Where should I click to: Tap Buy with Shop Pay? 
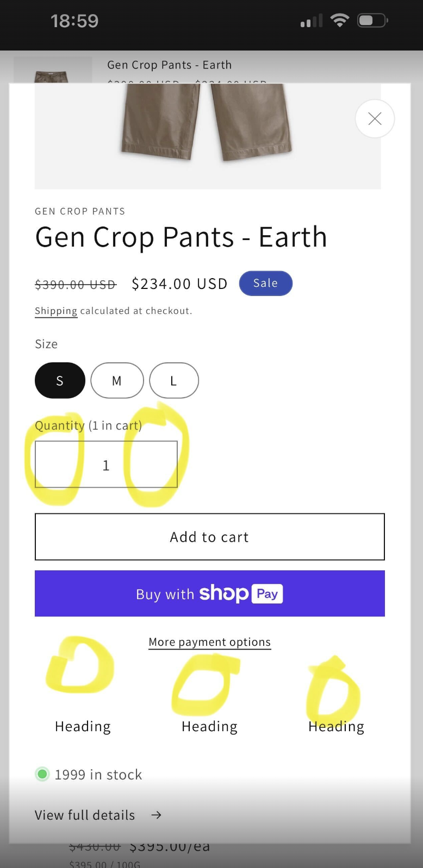click(x=209, y=593)
